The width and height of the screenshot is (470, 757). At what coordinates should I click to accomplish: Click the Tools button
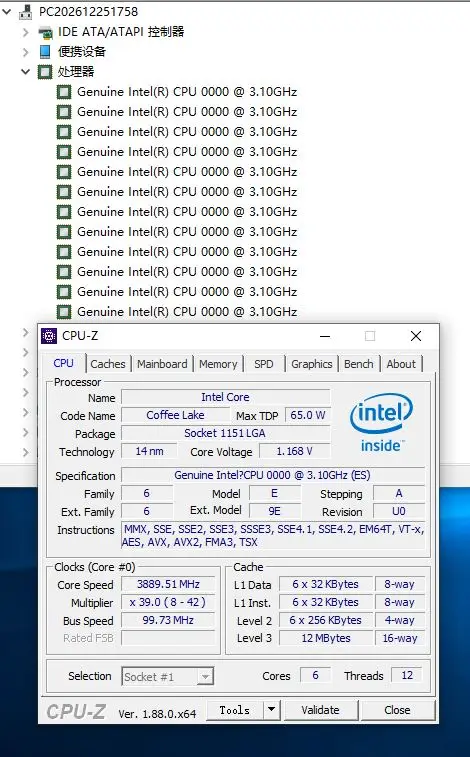(235, 710)
